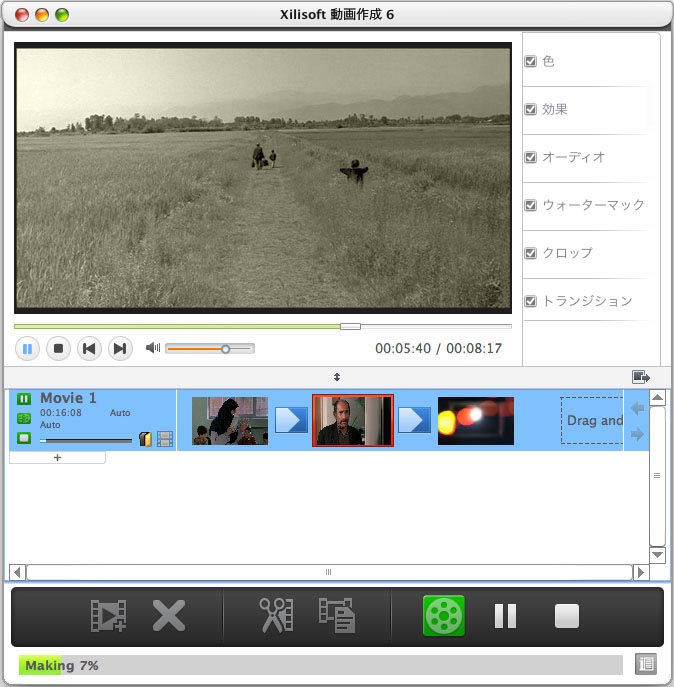Click the Add video file icon
This screenshot has height=687, width=674.
(107, 615)
